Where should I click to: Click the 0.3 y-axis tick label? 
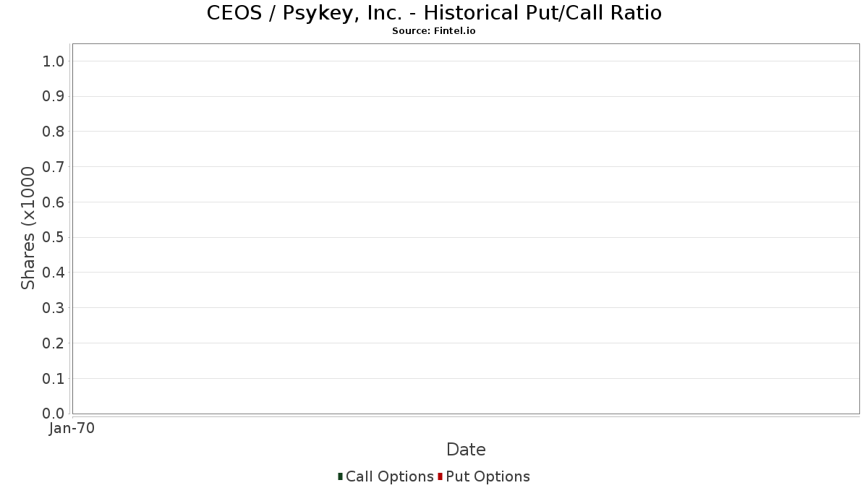pos(54,308)
